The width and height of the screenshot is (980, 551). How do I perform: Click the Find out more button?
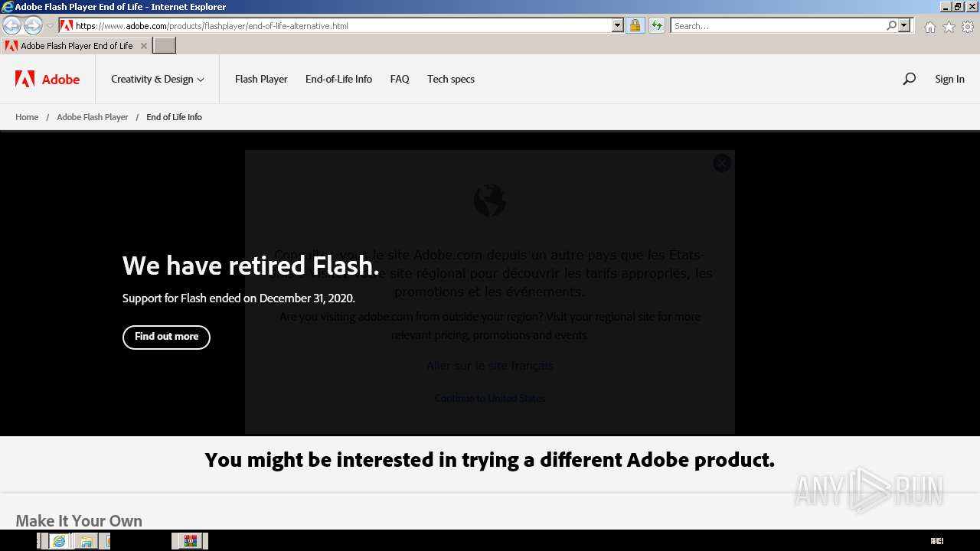[166, 337]
